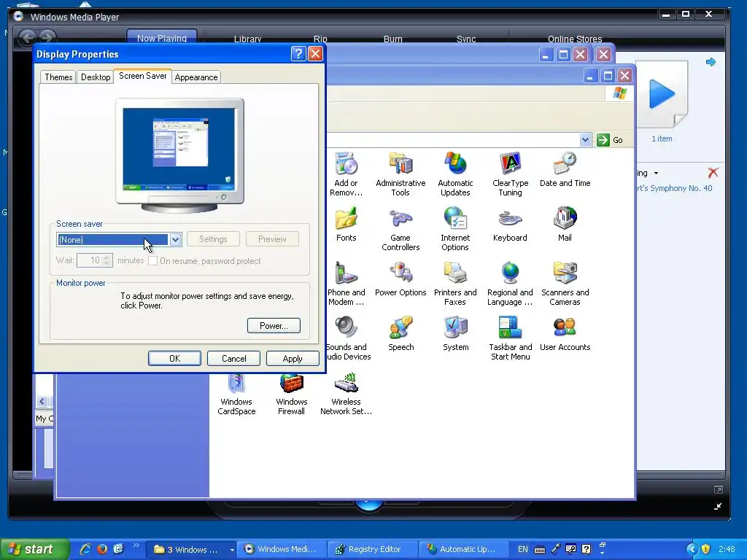
Task: Switch to Windows Media Player taskbar button
Action: (282, 549)
